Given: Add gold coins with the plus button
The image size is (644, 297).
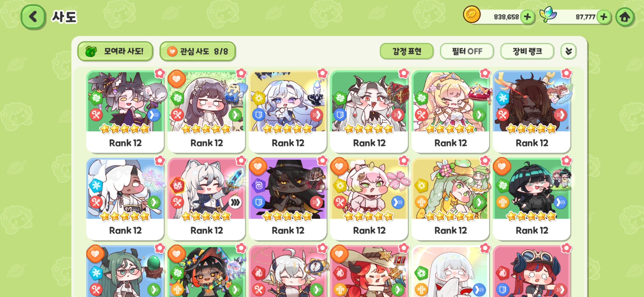Looking at the screenshot, I should 527,17.
